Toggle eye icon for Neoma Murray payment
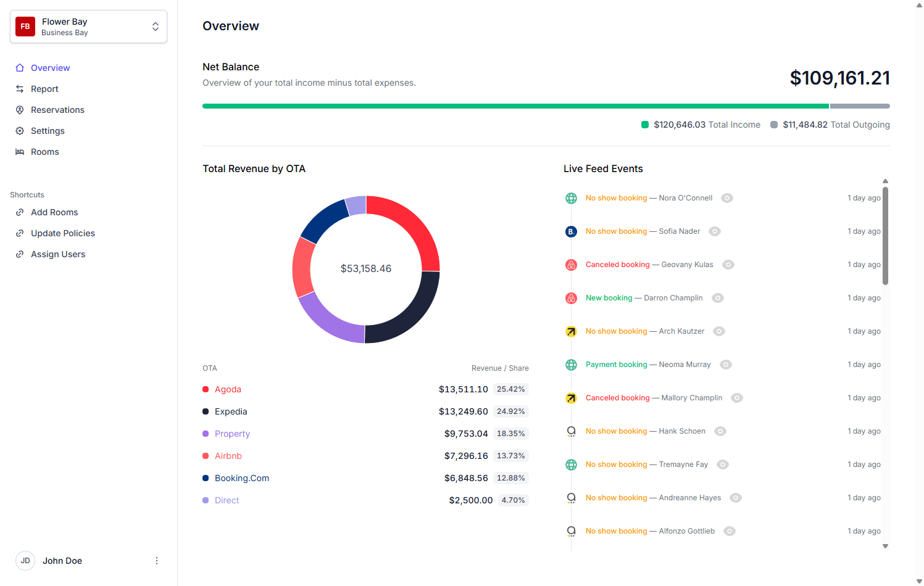924x586 pixels. point(726,365)
